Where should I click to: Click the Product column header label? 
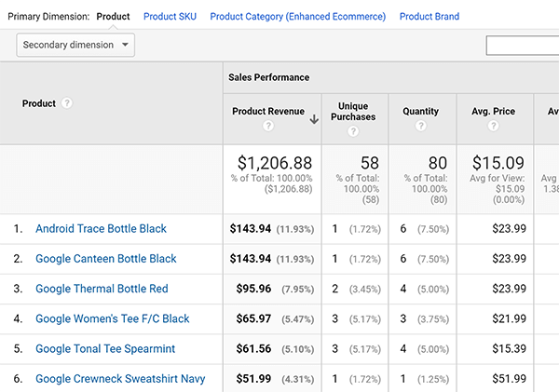pos(39,103)
